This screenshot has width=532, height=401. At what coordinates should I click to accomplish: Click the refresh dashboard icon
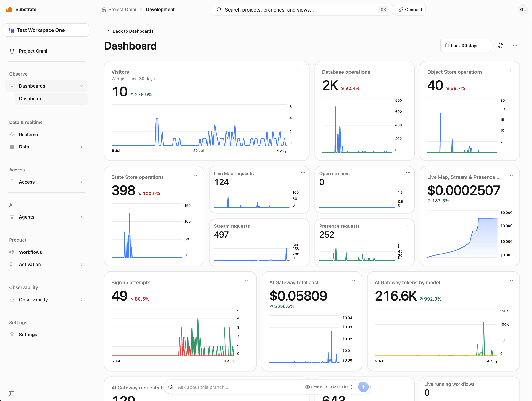click(x=501, y=46)
